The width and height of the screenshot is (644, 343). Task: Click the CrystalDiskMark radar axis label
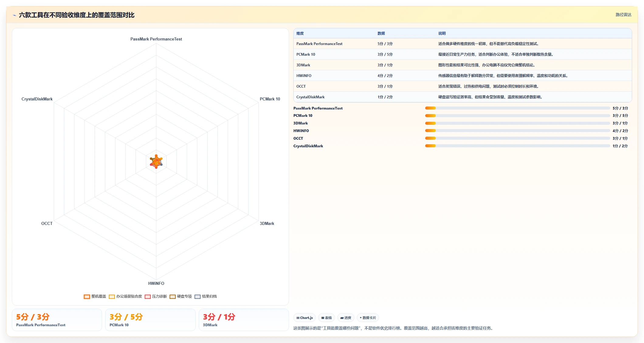[x=37, y=99]
